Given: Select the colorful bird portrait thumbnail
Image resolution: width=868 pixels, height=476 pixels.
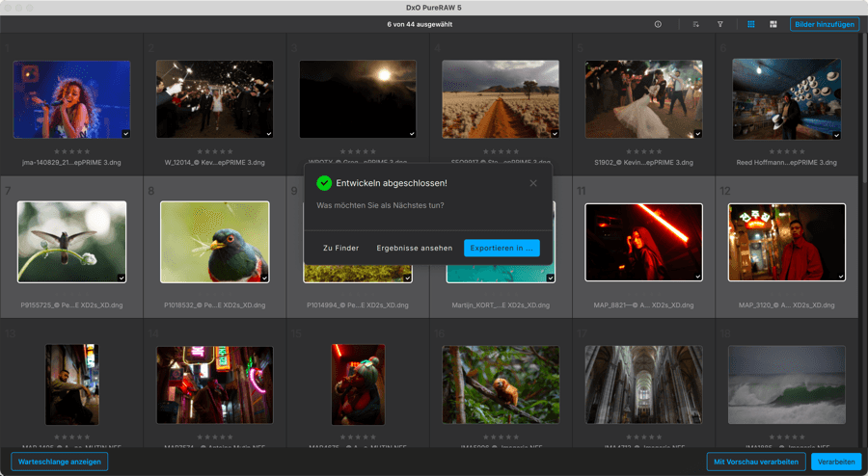Looking at the screenshot, I should point(215,242).
